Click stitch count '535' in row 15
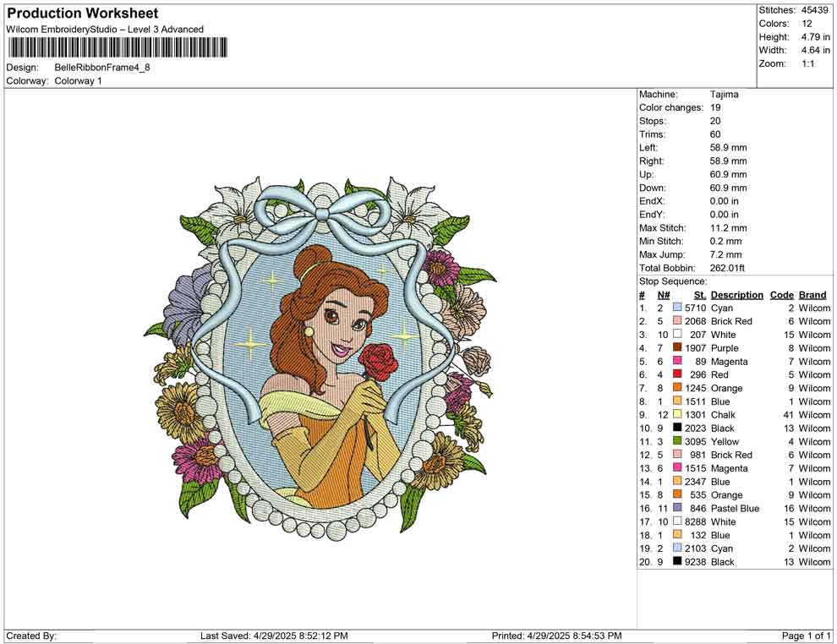Image resolution: width=837 pixels, height=644 pixels. pyautogui.click(x=698, y=494)
